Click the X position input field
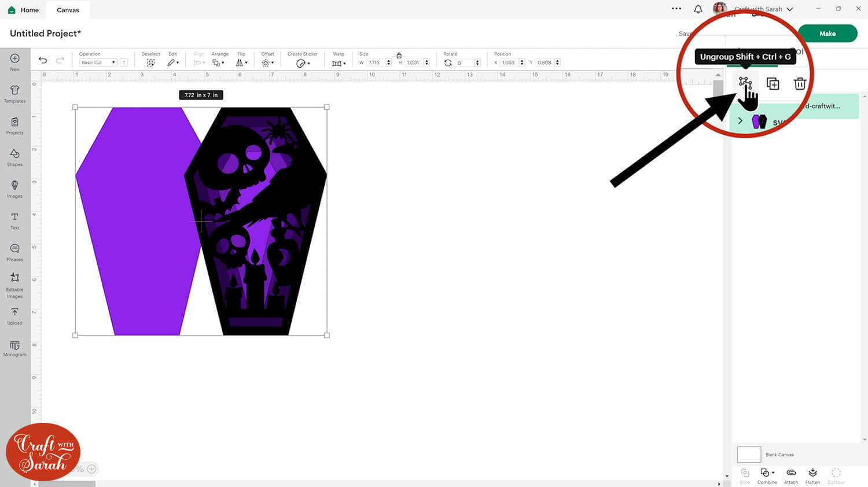Screen dimensions: 868x487 pyautogui.click(x=509, y=62)
